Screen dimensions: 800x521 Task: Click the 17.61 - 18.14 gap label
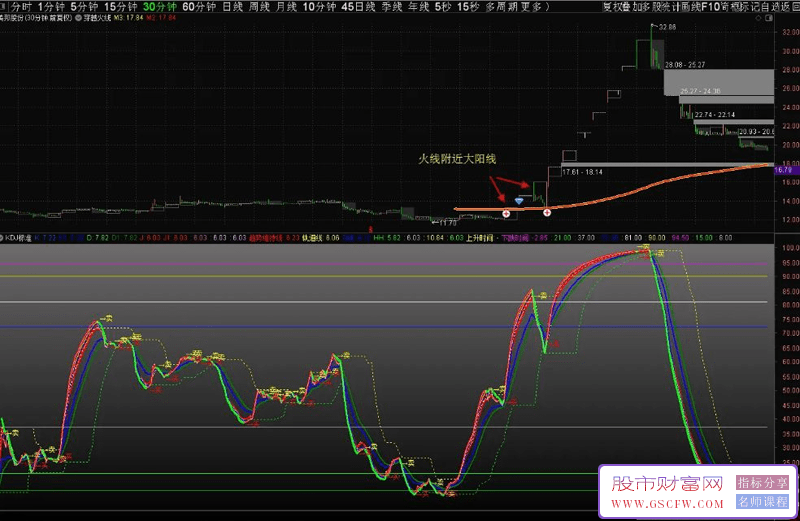[x=582, y=172]
